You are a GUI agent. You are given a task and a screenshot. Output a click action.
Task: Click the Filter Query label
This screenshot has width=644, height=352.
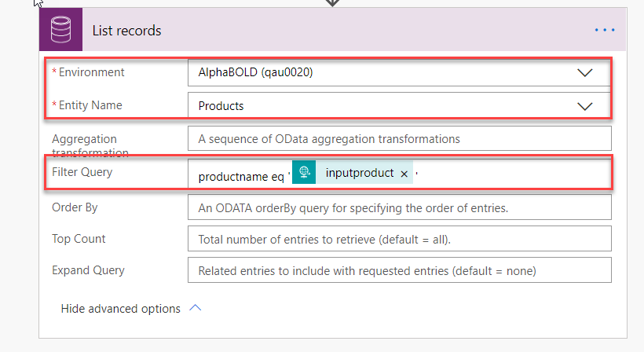[82, 172]
